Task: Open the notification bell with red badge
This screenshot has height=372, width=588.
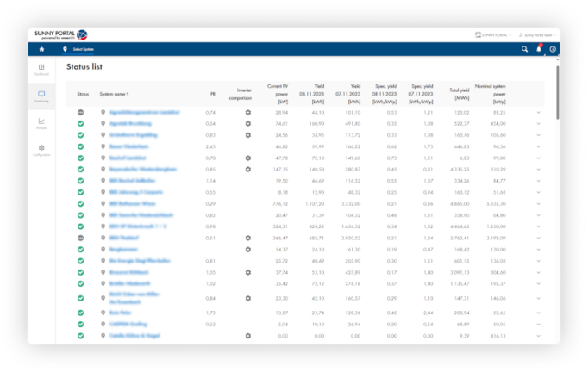Action: click(539, 49)
